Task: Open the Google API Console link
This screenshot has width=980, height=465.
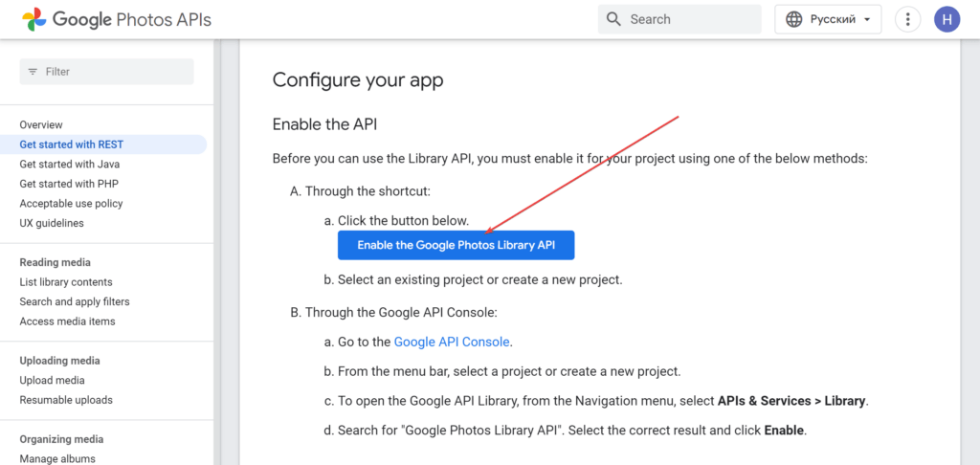Action: click(452, 342)
